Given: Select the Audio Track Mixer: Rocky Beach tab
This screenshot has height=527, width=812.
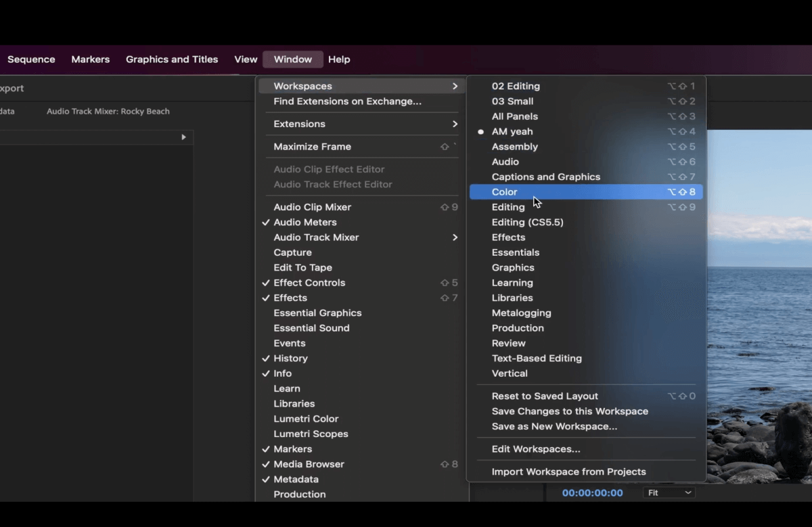Looking at the screenshot, I should 108,111.
